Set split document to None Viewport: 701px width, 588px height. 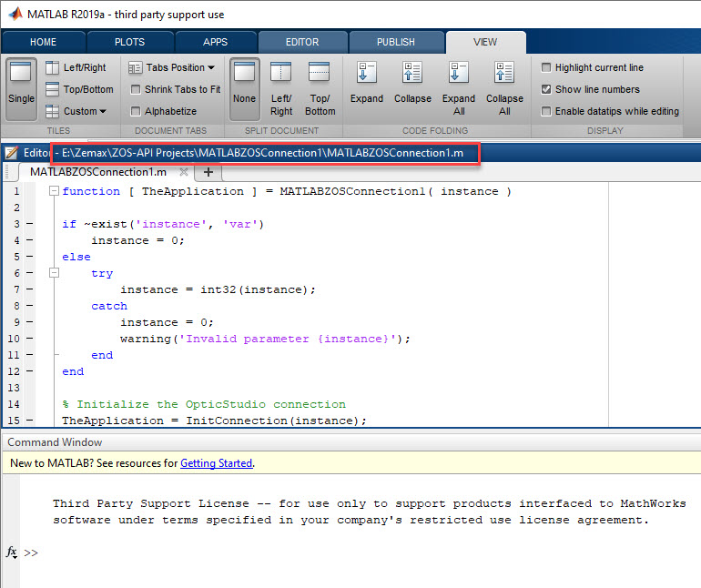[244, 87]
